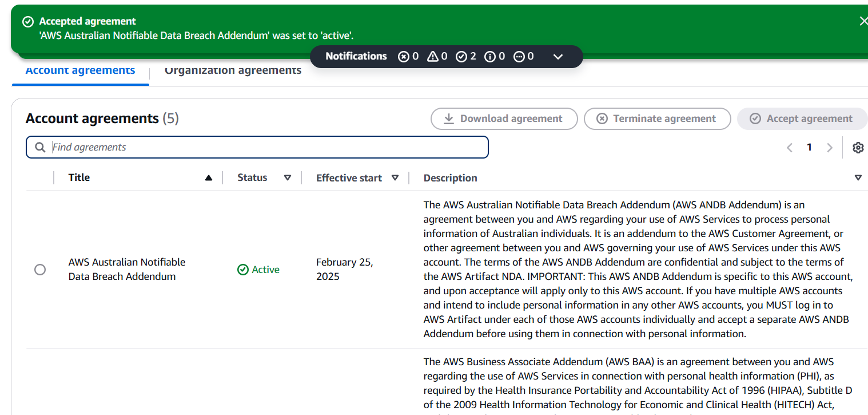The image size is (868, 415).
Task: Click the Effective start column header label
Action: point(349,178)
